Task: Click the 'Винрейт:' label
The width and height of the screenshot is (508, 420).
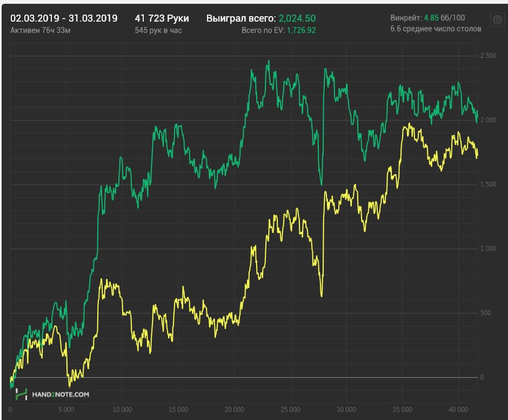Action: 406,18
